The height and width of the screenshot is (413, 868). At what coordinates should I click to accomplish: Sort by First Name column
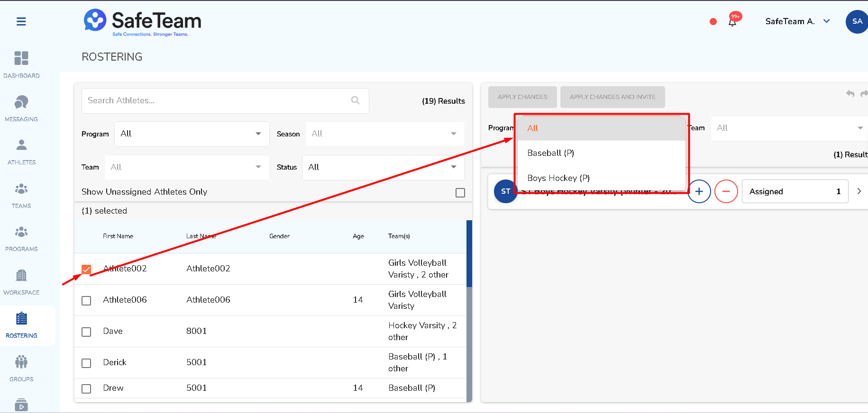(x=118, y=236)
